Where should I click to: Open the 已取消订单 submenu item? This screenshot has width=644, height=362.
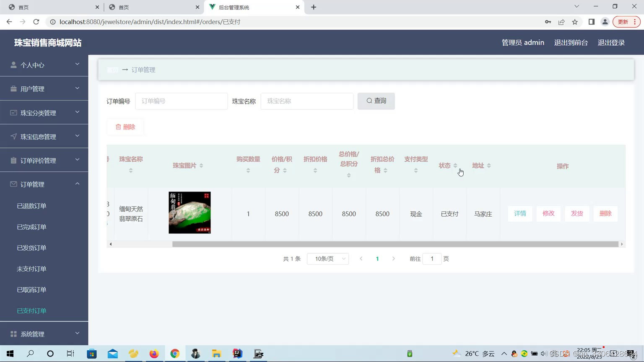click(31, 290)
